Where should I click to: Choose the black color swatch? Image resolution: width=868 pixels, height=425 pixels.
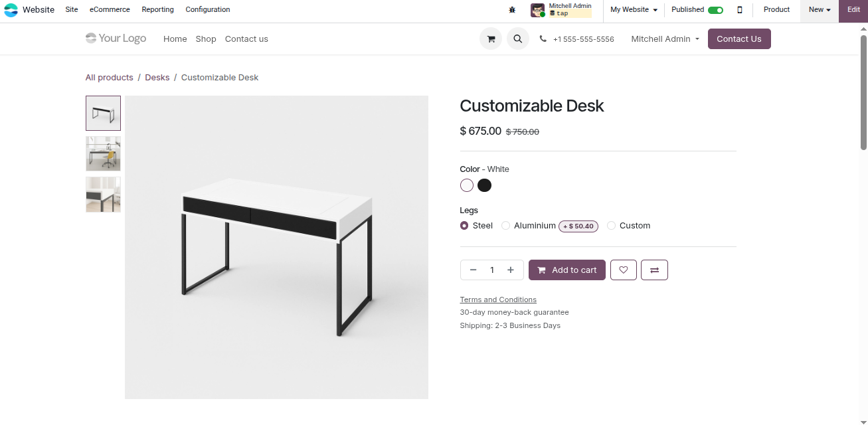coord(485,185)
